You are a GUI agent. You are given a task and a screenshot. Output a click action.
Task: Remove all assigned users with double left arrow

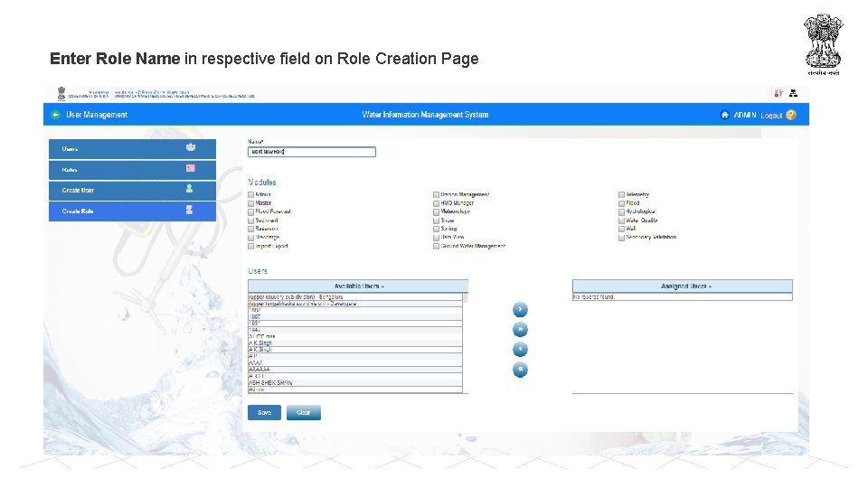click(520, 369)
